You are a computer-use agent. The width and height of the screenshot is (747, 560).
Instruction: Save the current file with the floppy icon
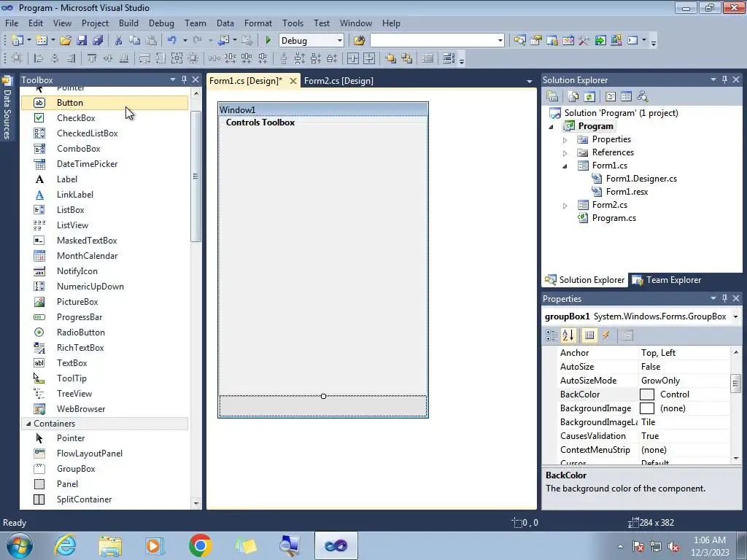(x=82, y=41)
